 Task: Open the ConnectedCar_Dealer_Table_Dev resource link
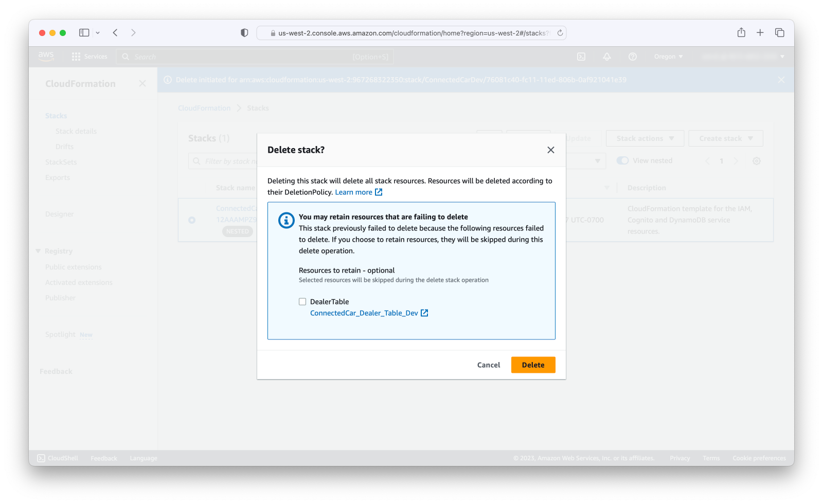(x=364, y=313)
